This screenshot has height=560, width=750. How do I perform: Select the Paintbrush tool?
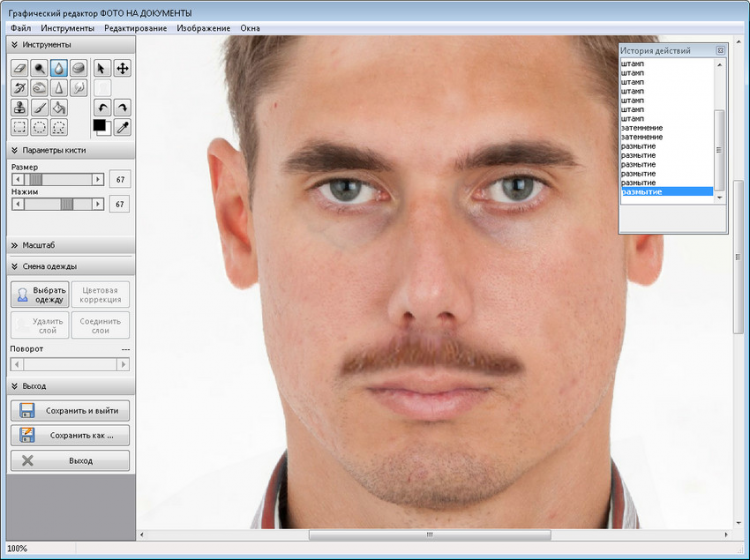pyautogui.click(x=39, y=108)
